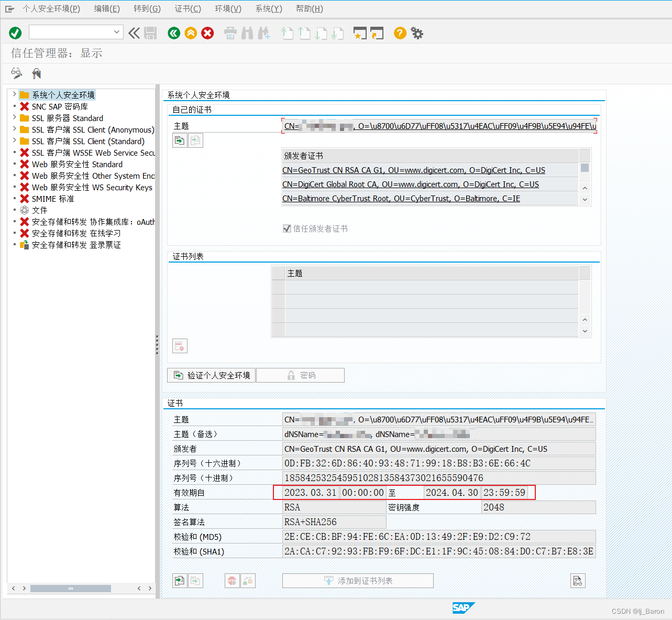Click the red Cancel X icon
The width and height of the screenshot is (672, 620).
(x=207, y=33)
